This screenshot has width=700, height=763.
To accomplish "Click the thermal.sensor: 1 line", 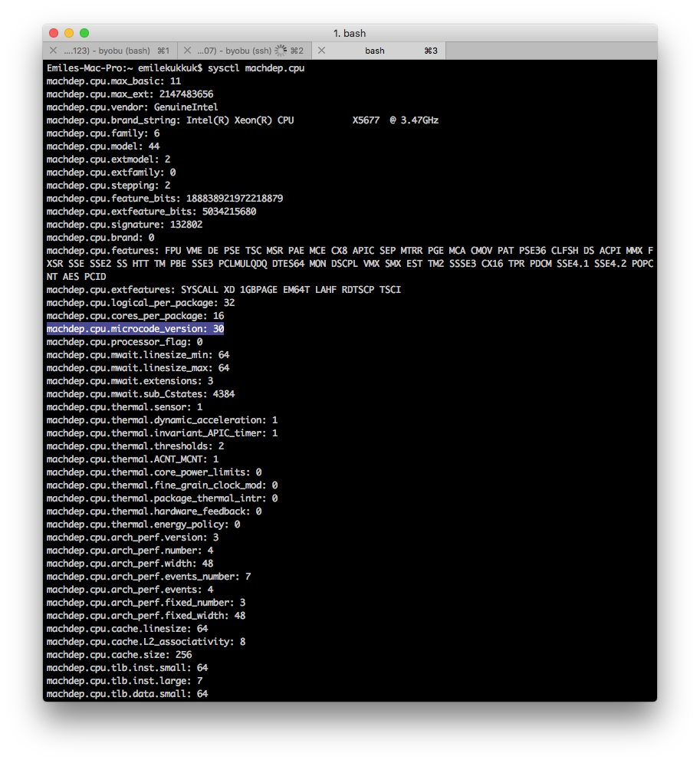I will tap(124, 407).
